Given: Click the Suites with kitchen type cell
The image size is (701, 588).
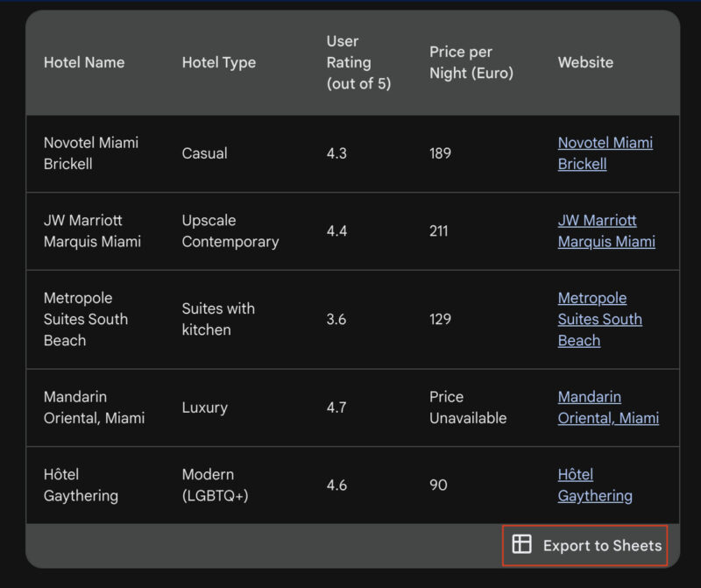Looking at the screenshot, I should (216, 319).
